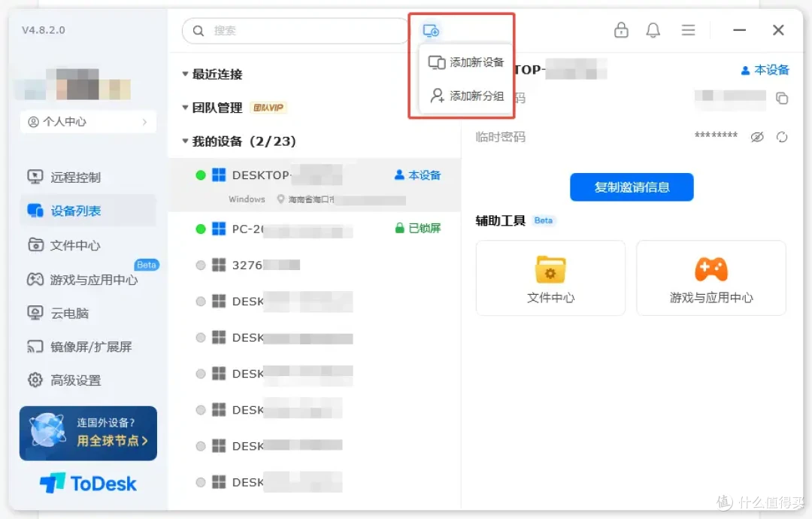
Task: Open the 文件中心 tool card
Action: point(550,278)
